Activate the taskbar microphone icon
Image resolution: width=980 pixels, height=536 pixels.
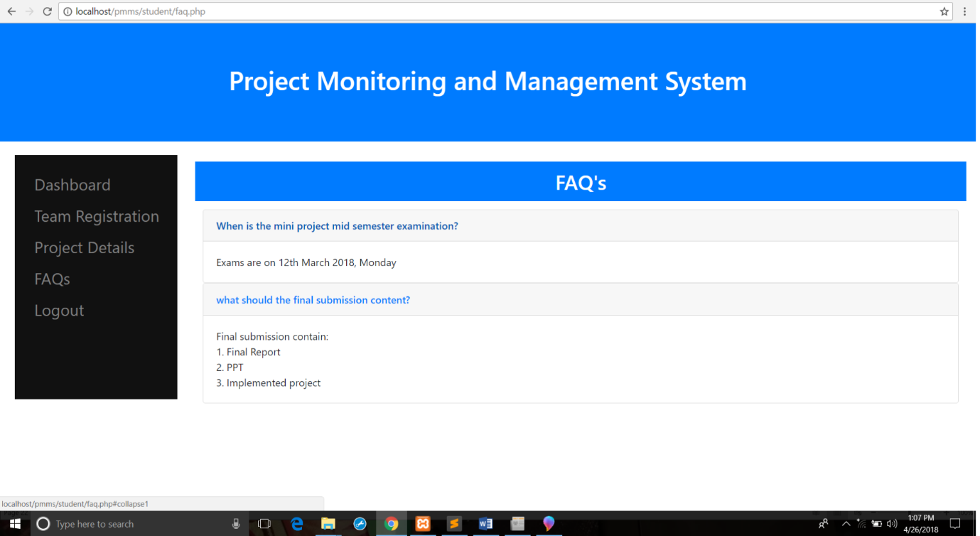pyautogui.click(x=236, y=524)
